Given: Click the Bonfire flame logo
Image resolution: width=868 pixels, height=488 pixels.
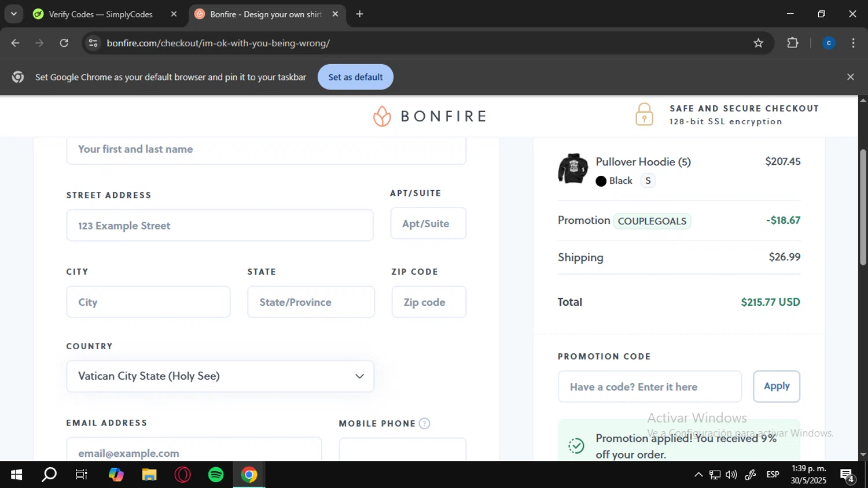Looking at the screenshot, I should point(382,116).
